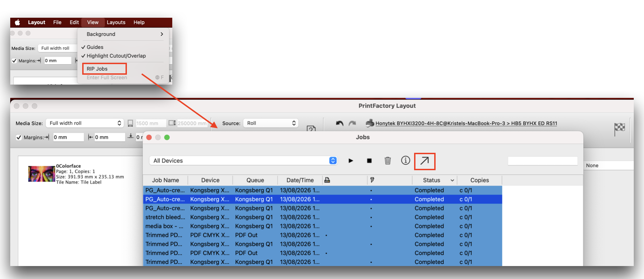Toggle Margins checkbox in the small menu-bar window
The image size is (644, 279).
pyautogui.click(x=14, y=61)
